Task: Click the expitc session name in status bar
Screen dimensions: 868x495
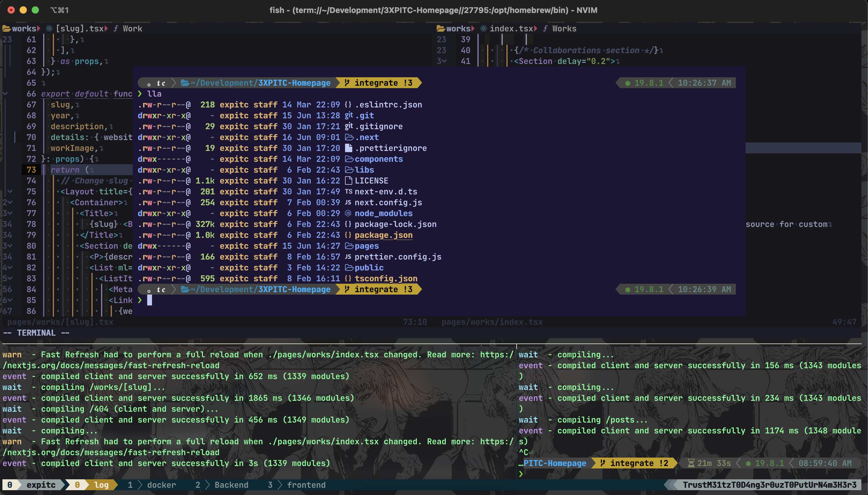Action: [x=41, y=485]
